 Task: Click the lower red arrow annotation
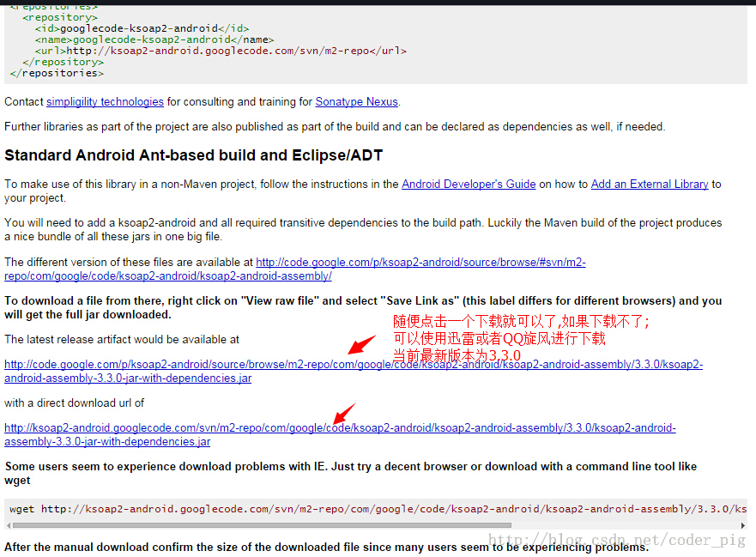pyautogui.click(x=343, y=414)
